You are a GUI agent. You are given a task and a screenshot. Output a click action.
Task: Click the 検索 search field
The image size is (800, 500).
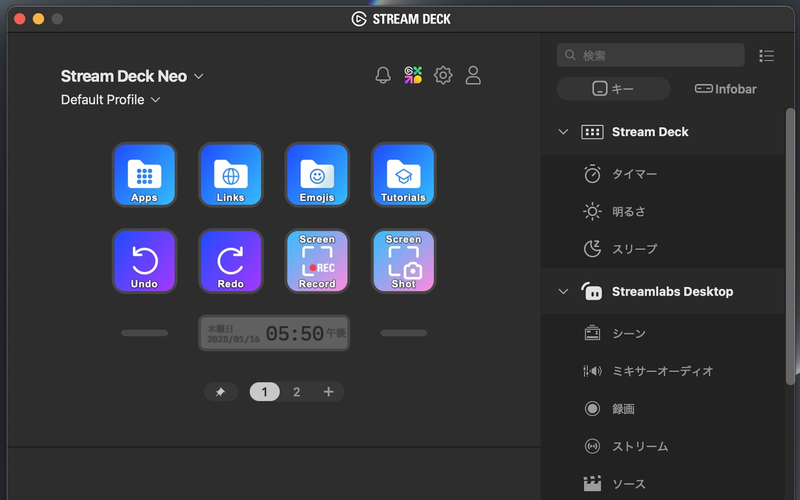pyautogui.click(x=655, y=55)
